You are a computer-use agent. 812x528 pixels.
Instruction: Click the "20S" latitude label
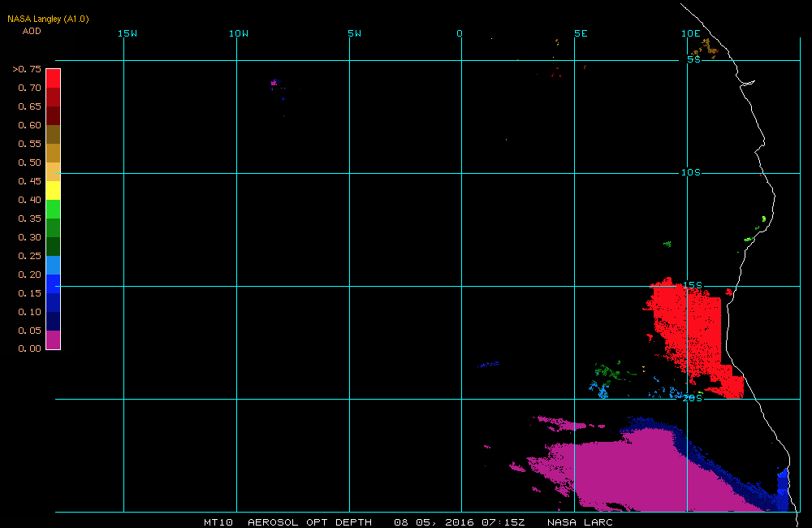click(x=693, y=398)
